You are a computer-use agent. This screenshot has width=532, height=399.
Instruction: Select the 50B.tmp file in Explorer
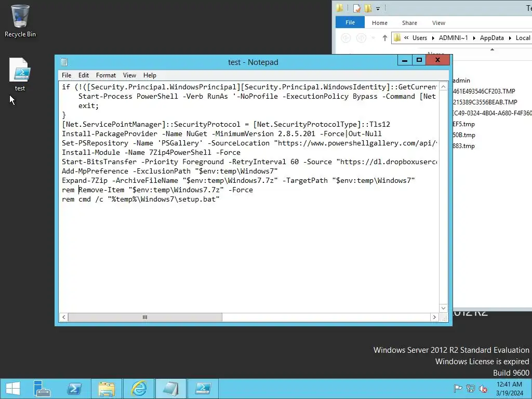point(464,135)
